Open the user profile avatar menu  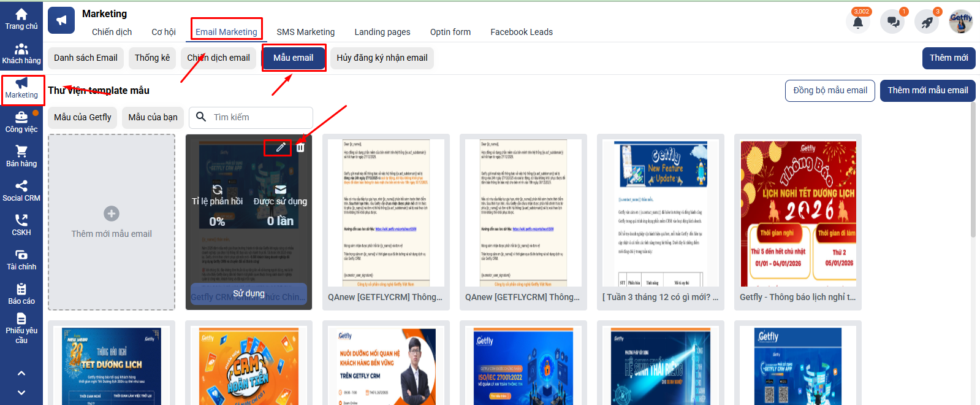point(960,22)
